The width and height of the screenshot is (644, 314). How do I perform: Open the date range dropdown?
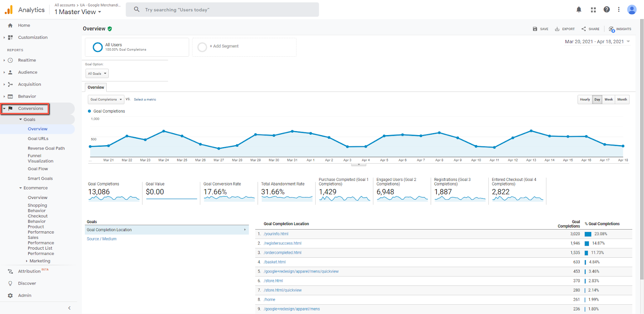pos(597,42)
